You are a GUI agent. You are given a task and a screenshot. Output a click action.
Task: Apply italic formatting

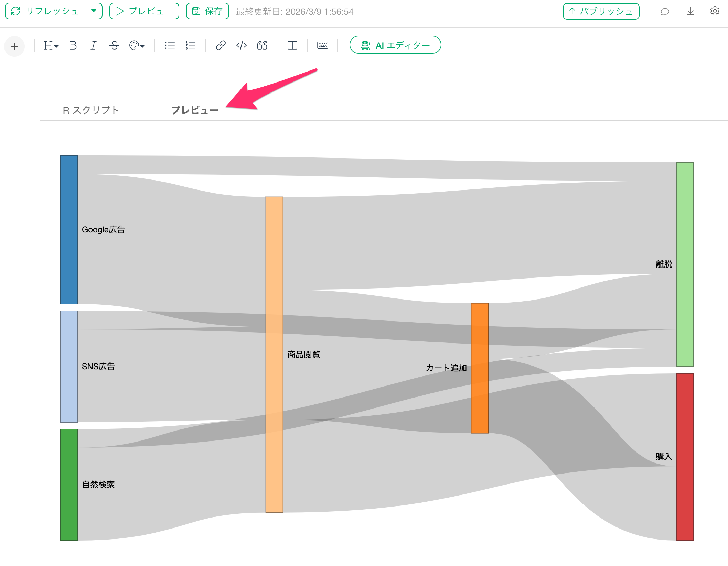93,45
